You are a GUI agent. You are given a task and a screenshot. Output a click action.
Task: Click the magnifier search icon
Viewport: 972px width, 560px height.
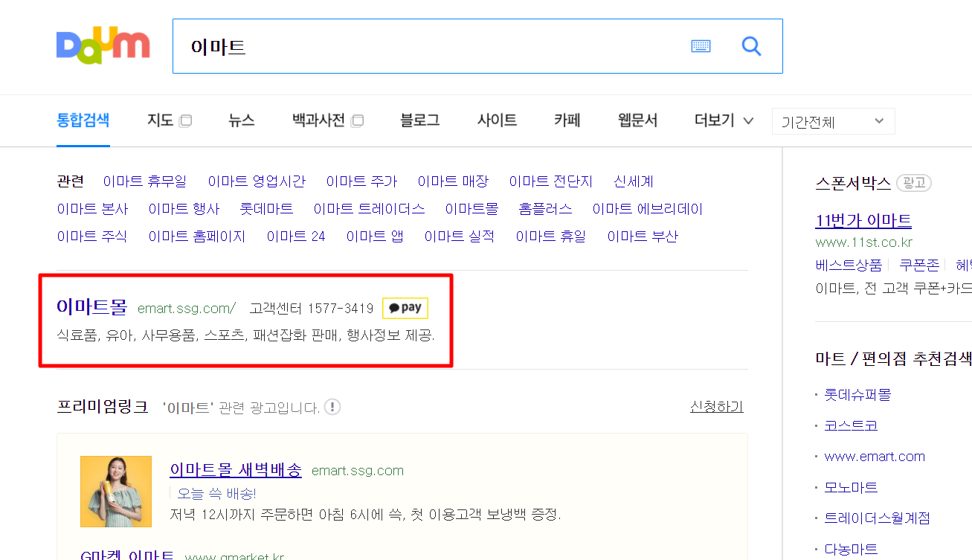(x=752, y=46)
